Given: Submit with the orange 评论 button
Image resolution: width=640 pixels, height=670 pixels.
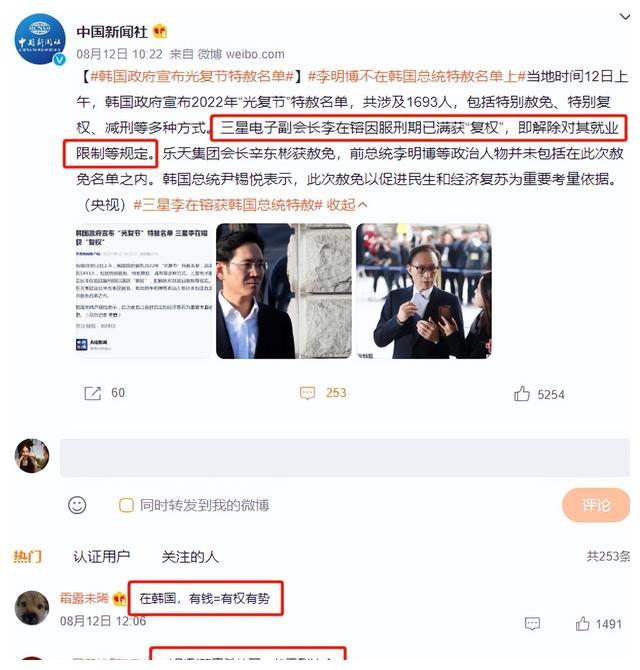Looking at the screenshot, I should coord(596,505).
